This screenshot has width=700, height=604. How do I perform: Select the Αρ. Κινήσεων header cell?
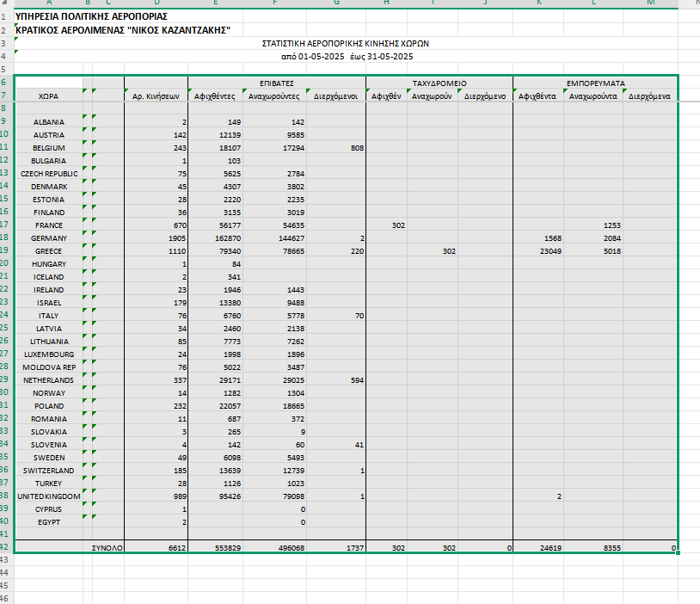point(156,96)
